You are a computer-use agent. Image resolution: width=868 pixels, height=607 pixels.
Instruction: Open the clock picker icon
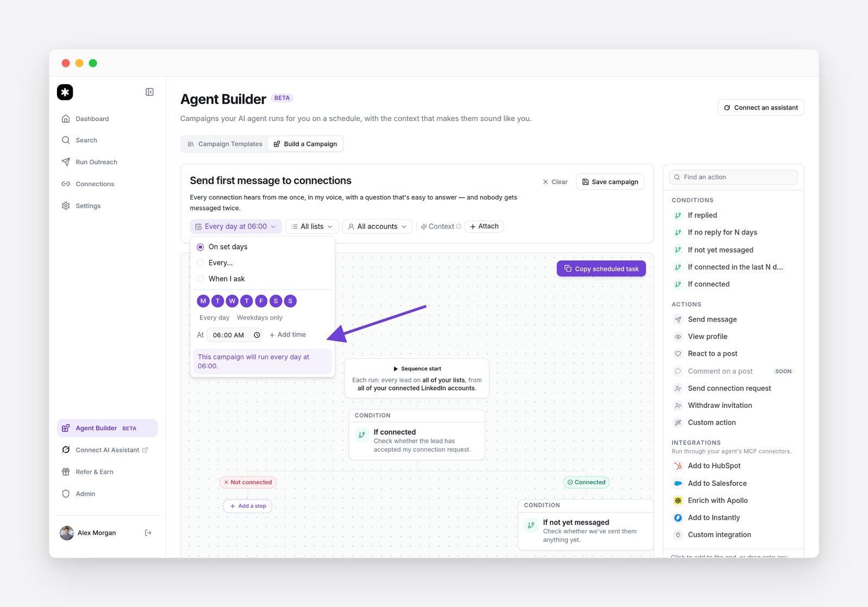click(x=257, y=335)
